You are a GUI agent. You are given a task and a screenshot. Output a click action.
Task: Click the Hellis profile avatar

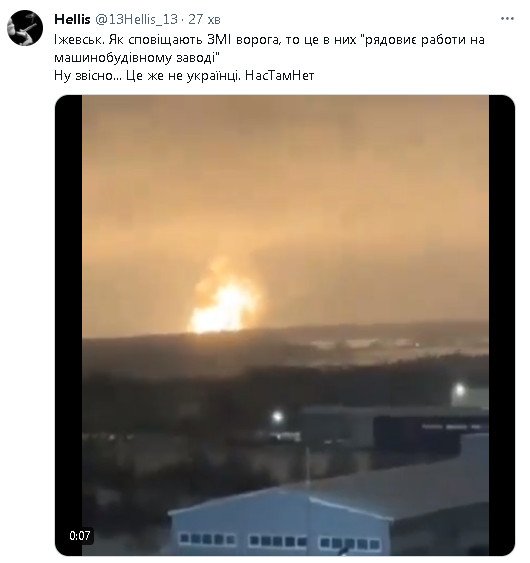(x=25, y=28)
